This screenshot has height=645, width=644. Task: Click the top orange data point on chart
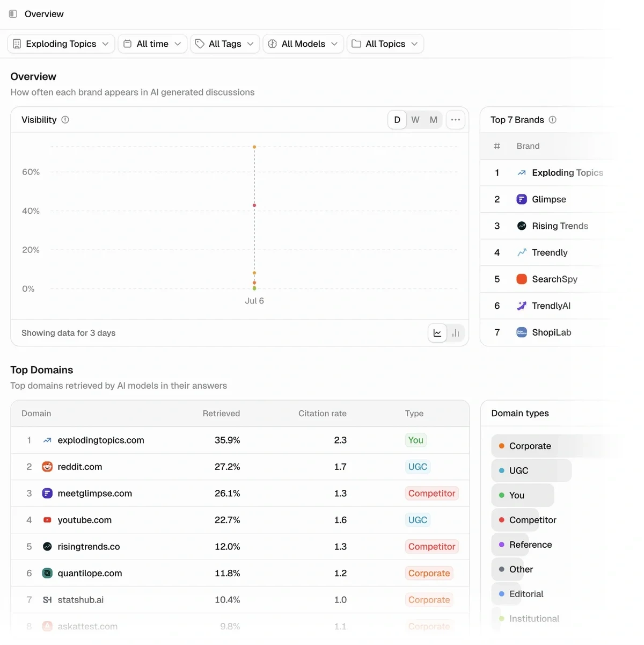pos(254,147)
